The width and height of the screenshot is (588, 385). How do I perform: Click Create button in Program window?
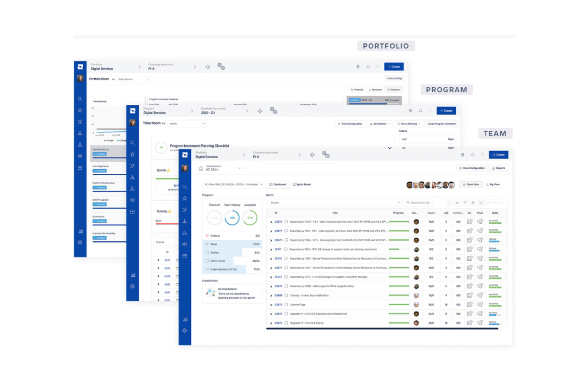coord(447,111)
